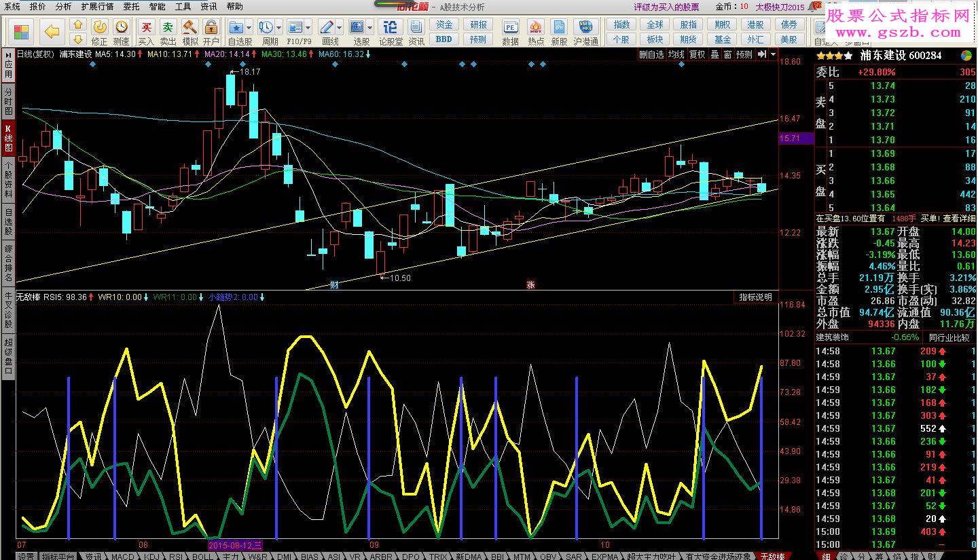Open the 论股堂 forum icon
The height and width of the screenshot is (560, 978).
tap(391, 28)
